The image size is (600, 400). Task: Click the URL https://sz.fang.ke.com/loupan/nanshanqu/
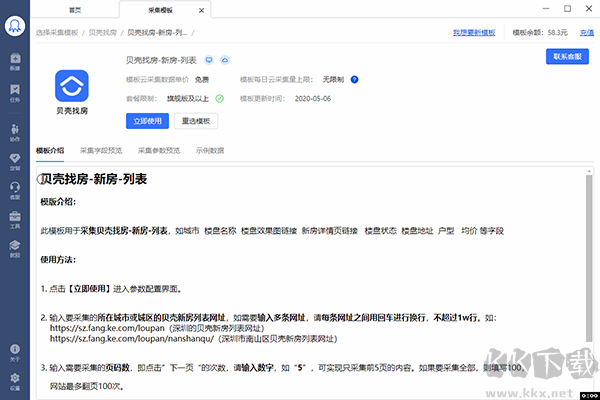pyautogui.click(x=132, y=339)
